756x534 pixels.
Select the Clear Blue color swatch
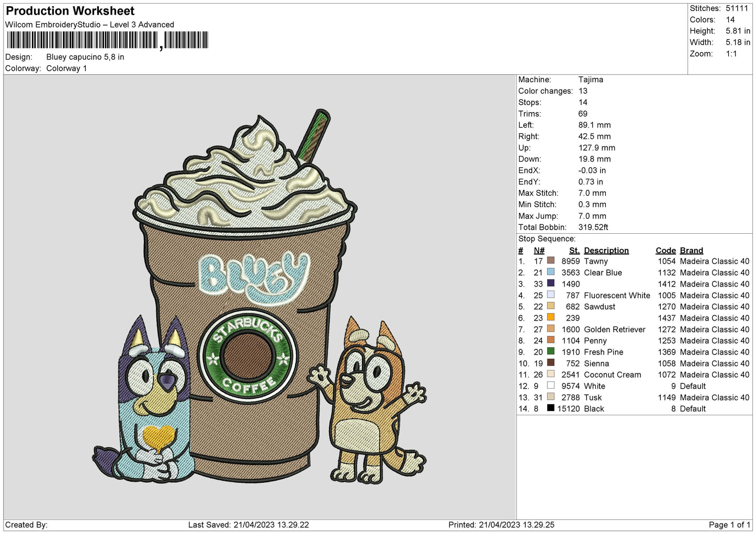(550, 272)
